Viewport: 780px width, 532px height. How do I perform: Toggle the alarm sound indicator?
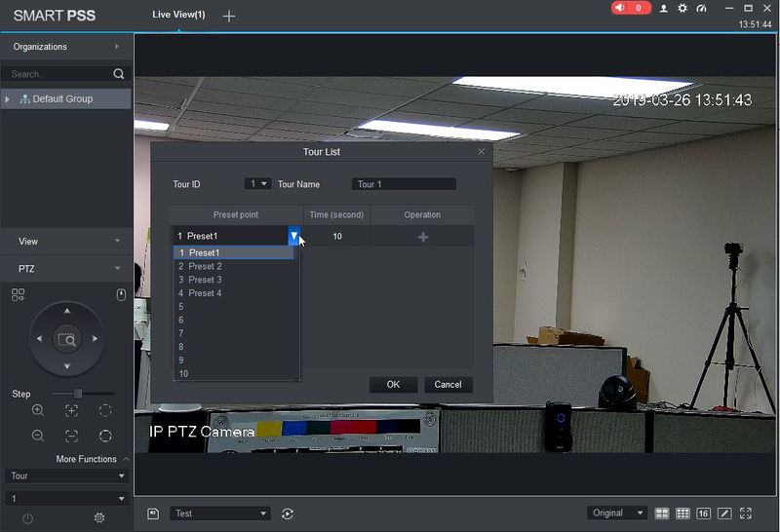click(x=631, y=8)
